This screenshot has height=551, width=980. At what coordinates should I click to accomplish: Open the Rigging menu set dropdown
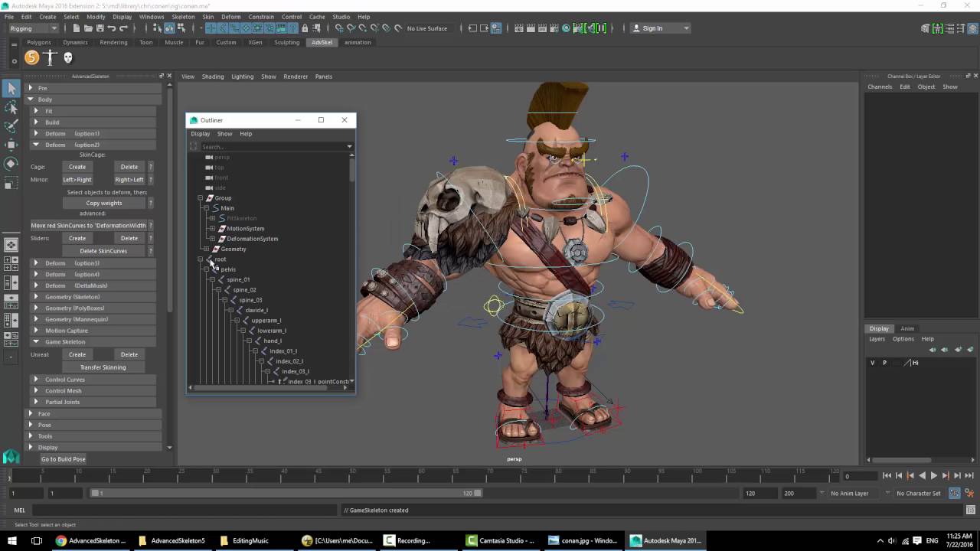coord(34,28)
